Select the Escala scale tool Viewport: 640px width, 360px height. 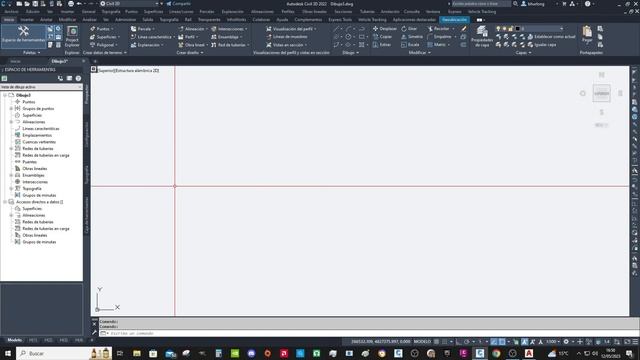410,44
